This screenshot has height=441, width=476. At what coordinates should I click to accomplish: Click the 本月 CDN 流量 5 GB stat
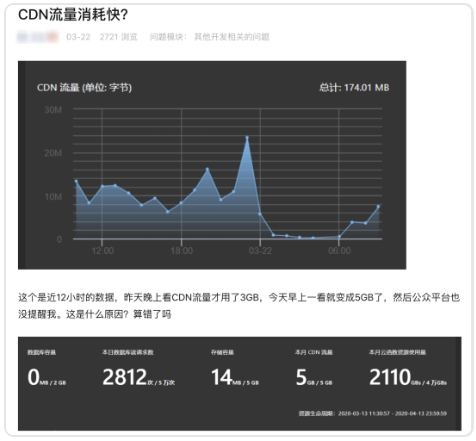(314, 369)
